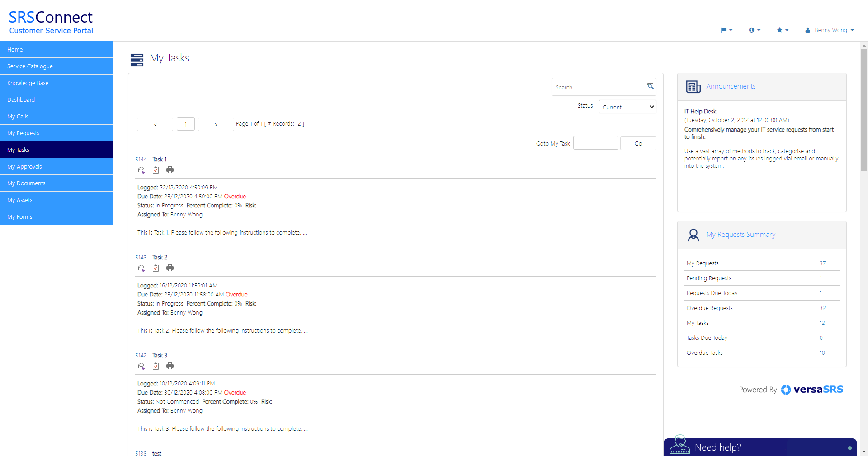Expand the Benny Wong user menu
Viewport: 868px width, 456px height.
830,30
